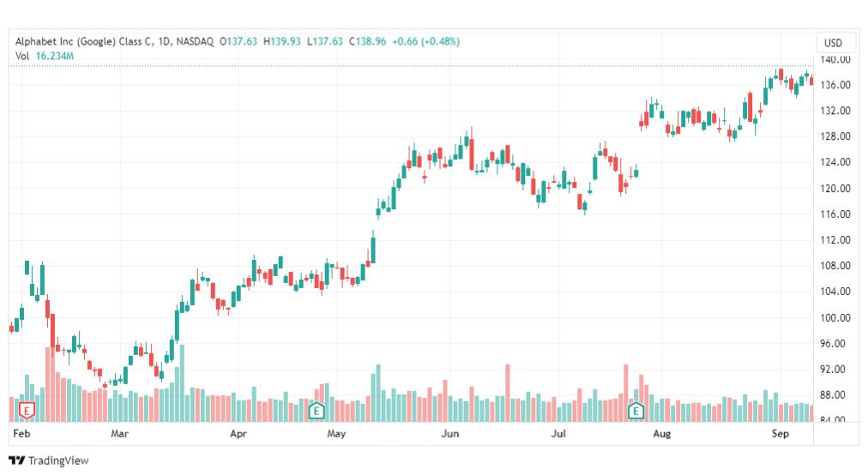Viewport: 868px width, 476px height.
Task: Click the green earnings marker near May
Action: click(316, 411)
